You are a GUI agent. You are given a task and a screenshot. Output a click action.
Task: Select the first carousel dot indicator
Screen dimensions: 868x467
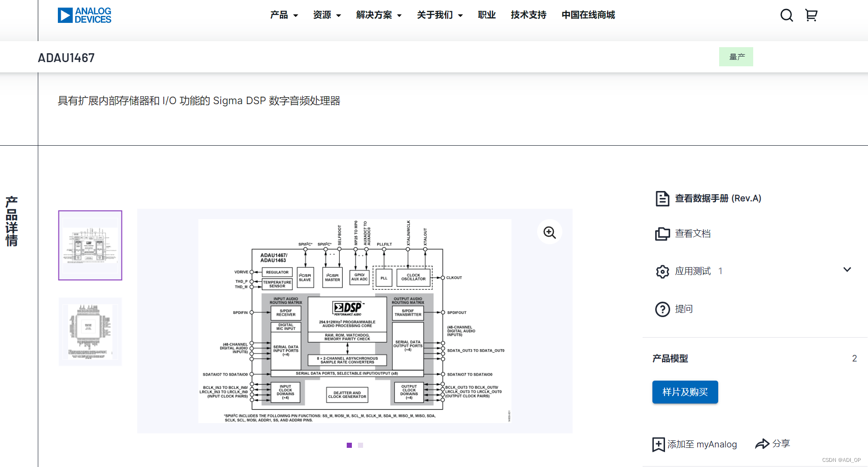(349, 446)
